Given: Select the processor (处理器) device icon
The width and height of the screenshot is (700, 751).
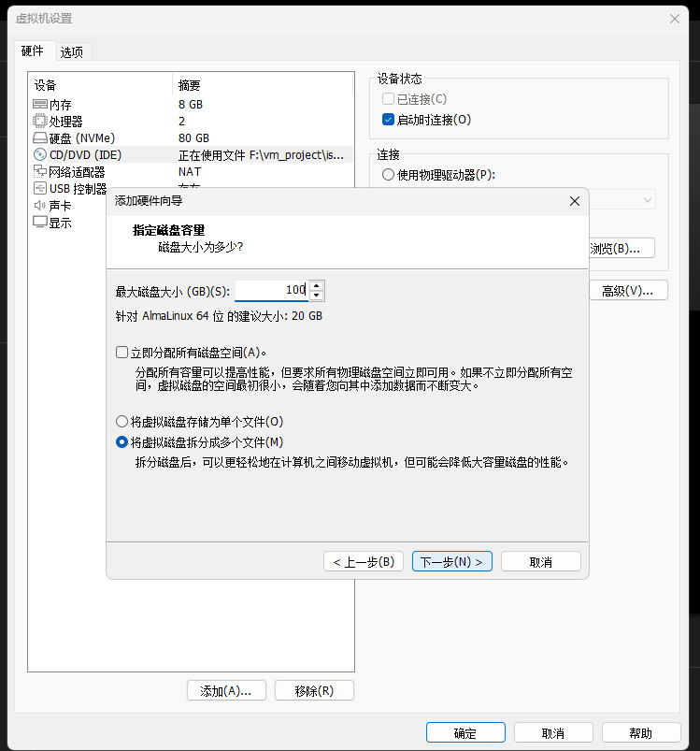Looking at the screenshot, I should pos(40,121).
